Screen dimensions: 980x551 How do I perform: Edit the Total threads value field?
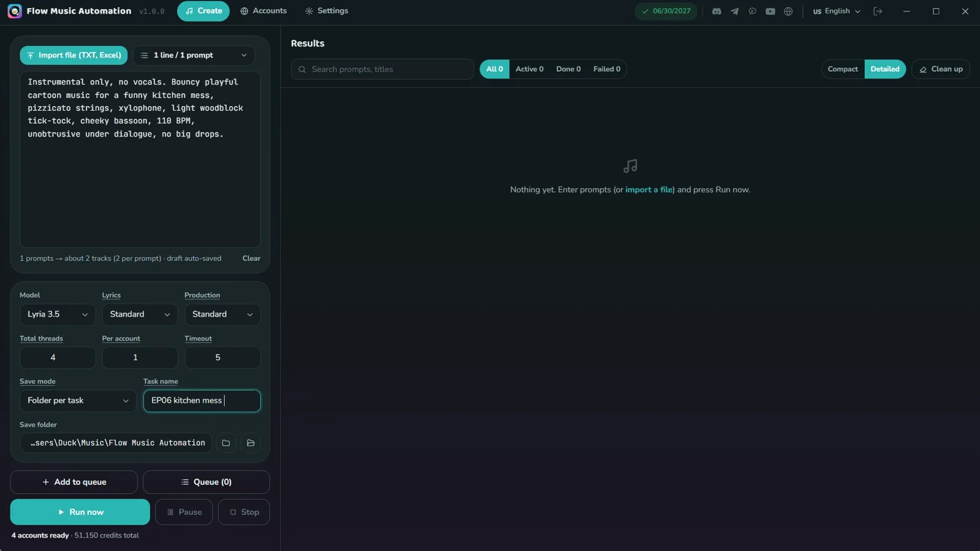click(58, 358)
